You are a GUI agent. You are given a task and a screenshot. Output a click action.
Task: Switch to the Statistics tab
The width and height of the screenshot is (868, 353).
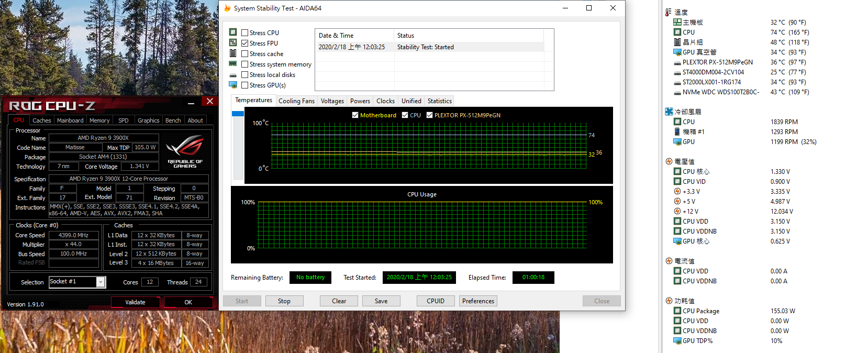pyautogui.click(x=440, y=101)
